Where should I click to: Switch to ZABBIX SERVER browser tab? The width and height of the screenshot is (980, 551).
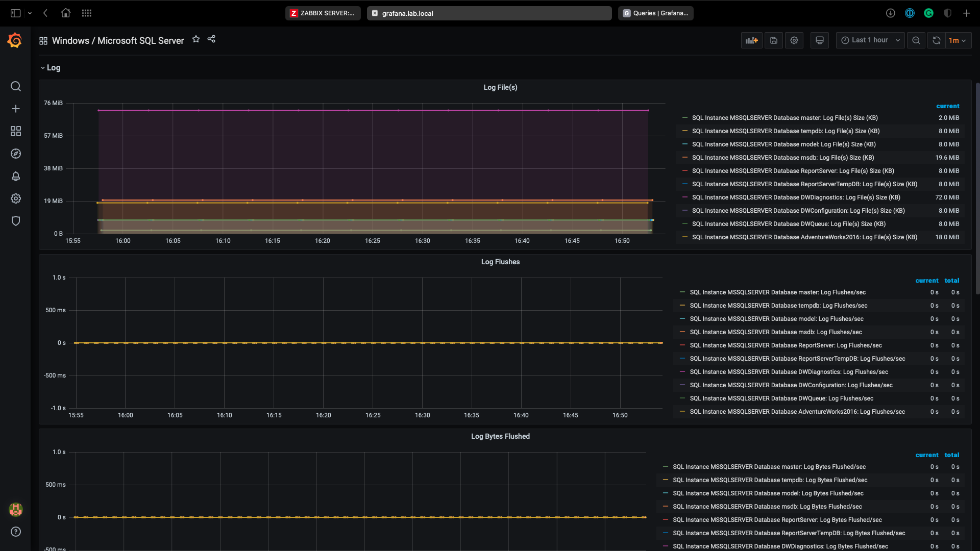[x=323, y=13]
